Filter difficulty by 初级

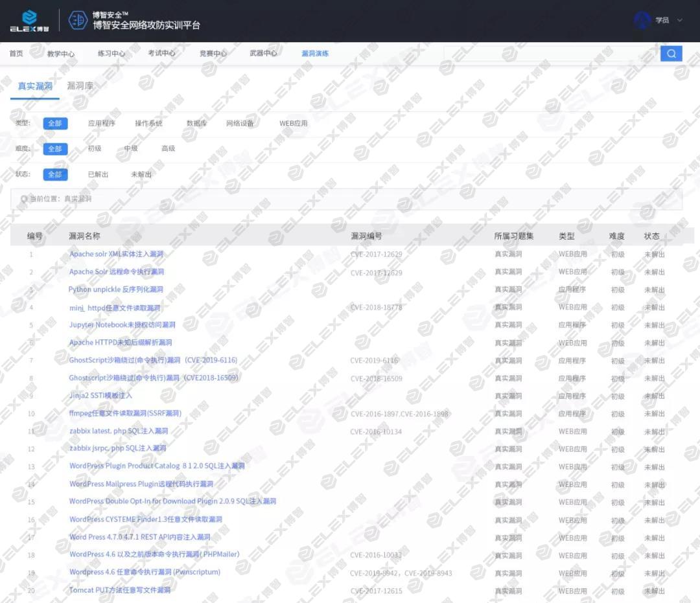click(95, 148)
